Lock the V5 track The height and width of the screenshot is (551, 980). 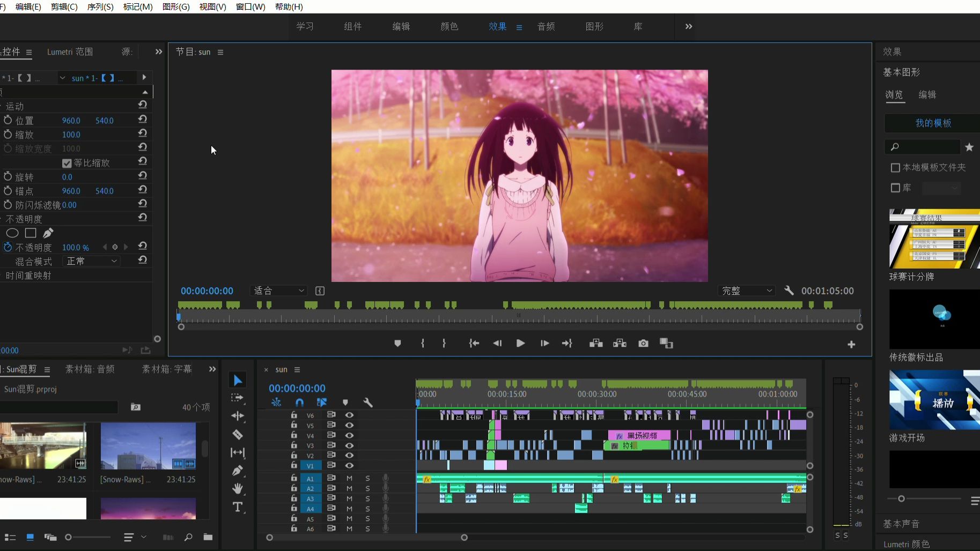pyautogui.click(x=294, y=425)
